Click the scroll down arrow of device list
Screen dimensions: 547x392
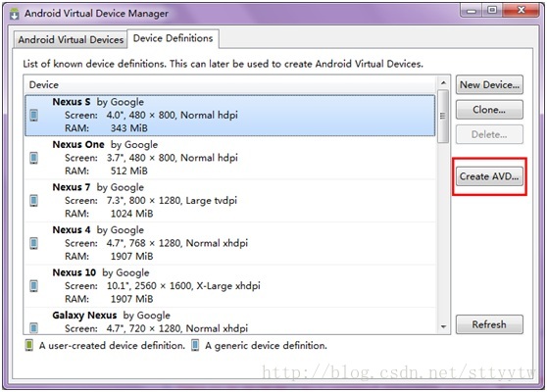coord(443,326)
